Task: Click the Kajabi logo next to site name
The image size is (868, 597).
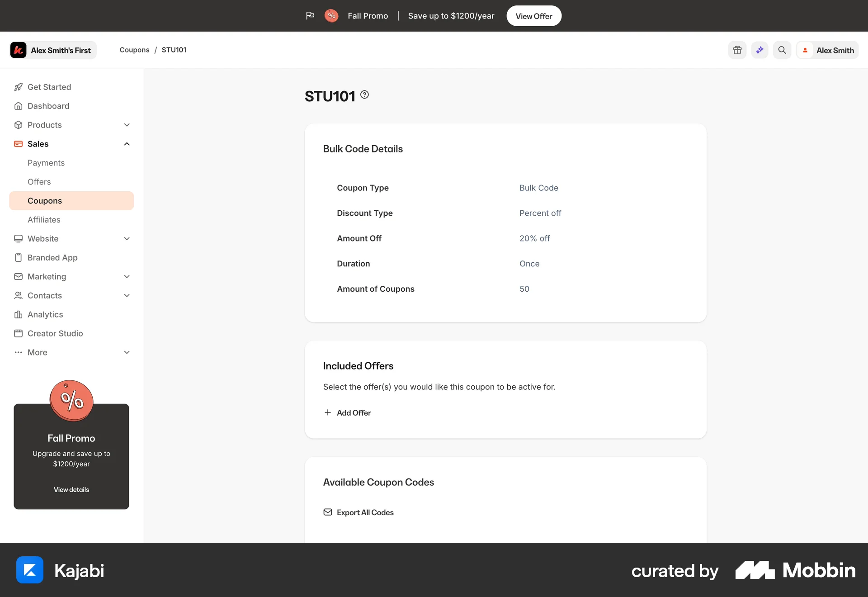Action: pyautogui.click(x=19, y=50)
